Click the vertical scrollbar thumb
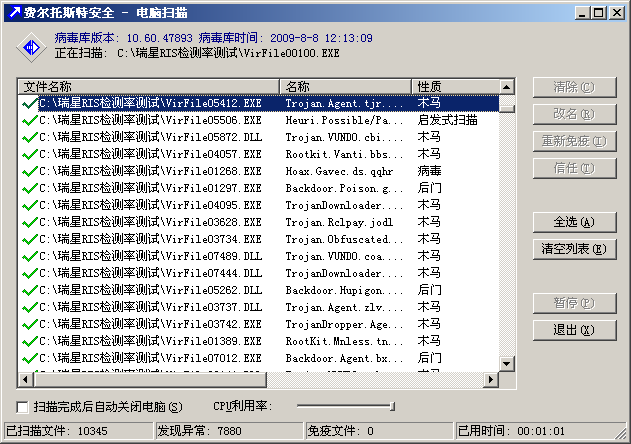 coord(507,109)
